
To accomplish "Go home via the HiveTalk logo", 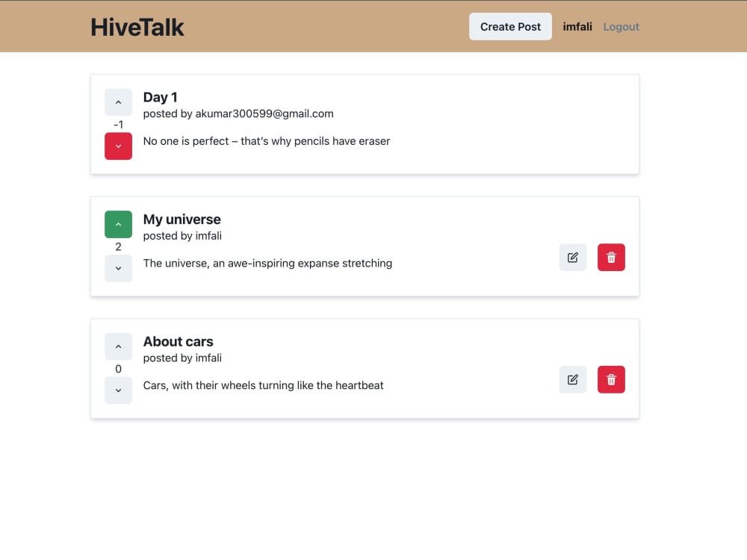I will [x=137, y=27].
